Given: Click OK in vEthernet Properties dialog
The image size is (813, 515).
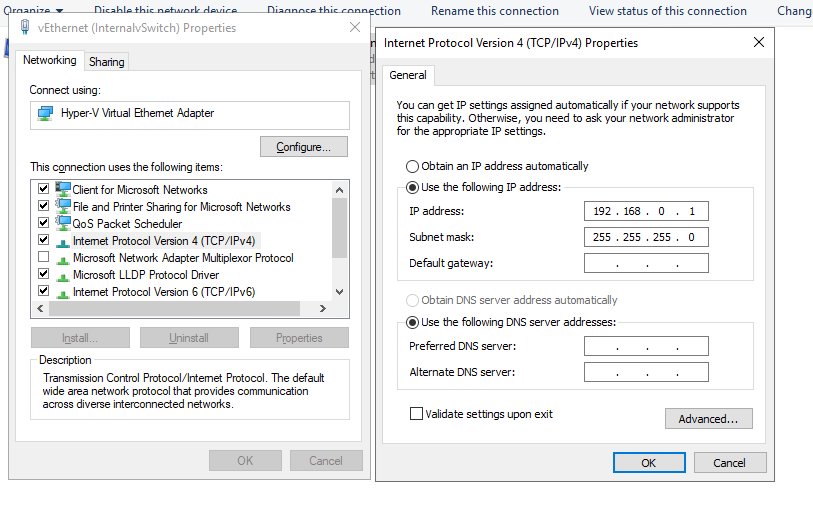Looking at the screenshot, I should click(x=245, y=461).
